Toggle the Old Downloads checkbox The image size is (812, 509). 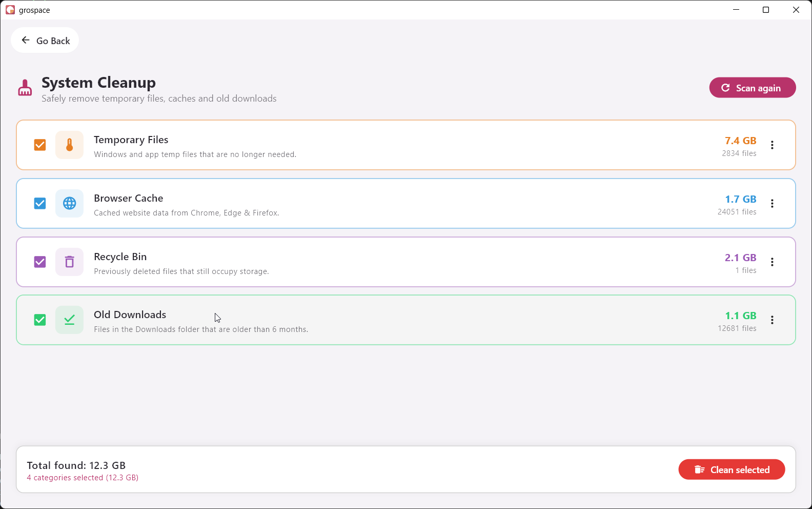(x=40, y=320)
